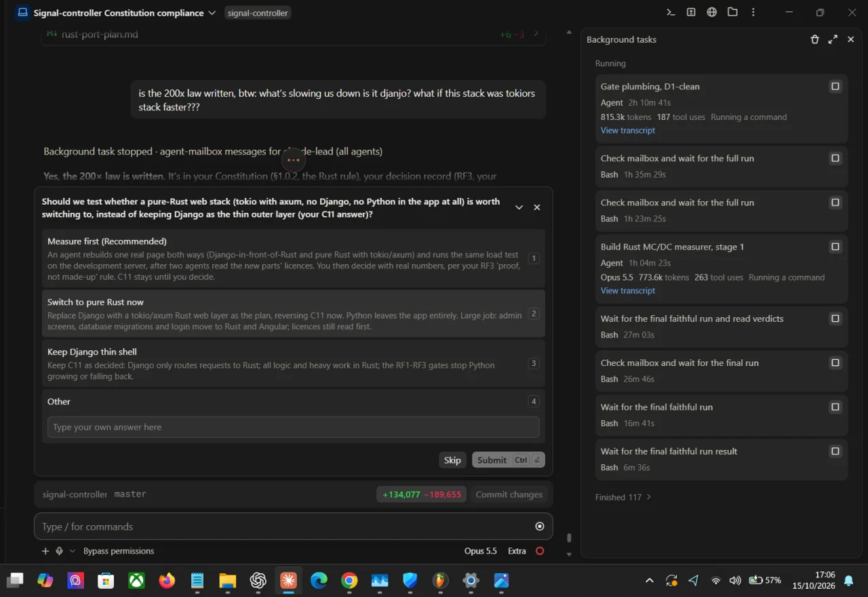
Task: Collapse the question card with its chevron
Action: pyautogui.click(x=519, y=207)
